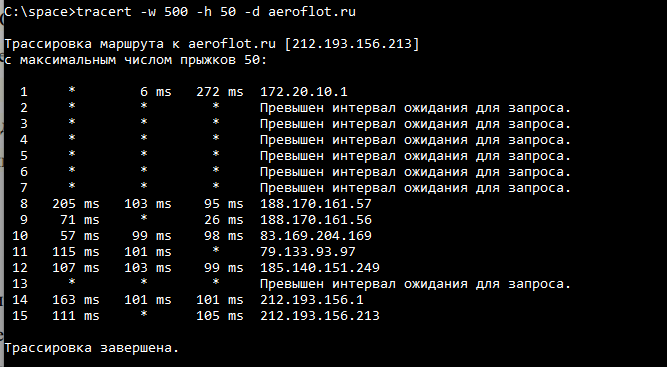Viewport: 667px width, 367px height.
Task: Click the timeout message on hop 13
Action: (x=415, y=284)
